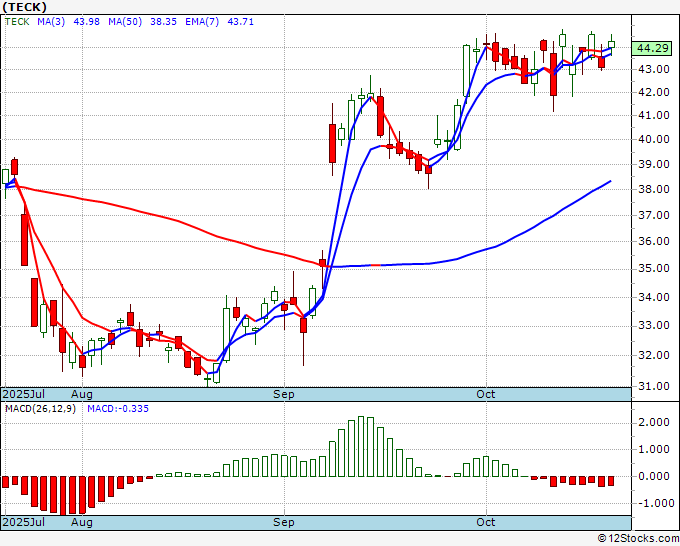
Task: Click the 32.00 price axis label
Action: tap(654, 355)
